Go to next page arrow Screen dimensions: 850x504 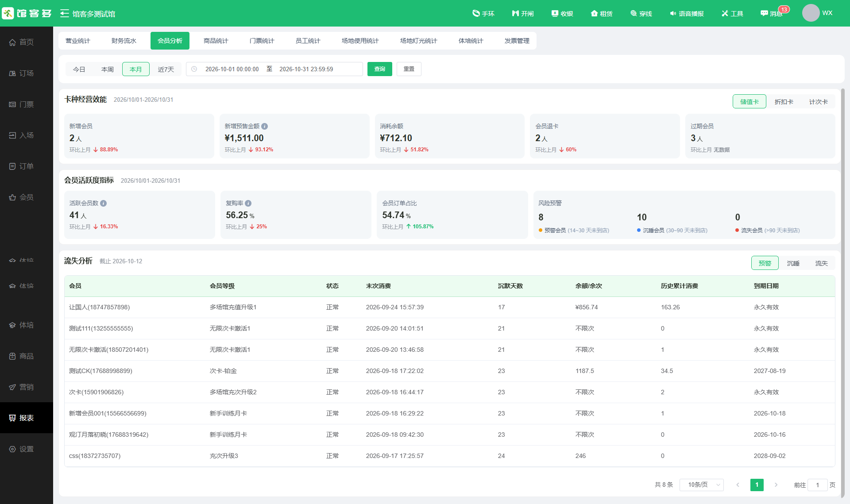(x=776, y=485)
